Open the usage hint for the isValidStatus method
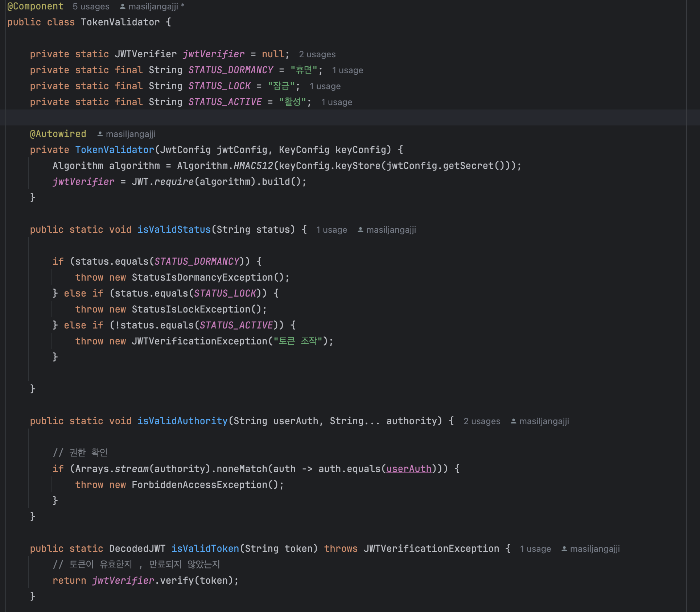The width and height of the screenshot is (700, 612). click(x=331, y=230)
